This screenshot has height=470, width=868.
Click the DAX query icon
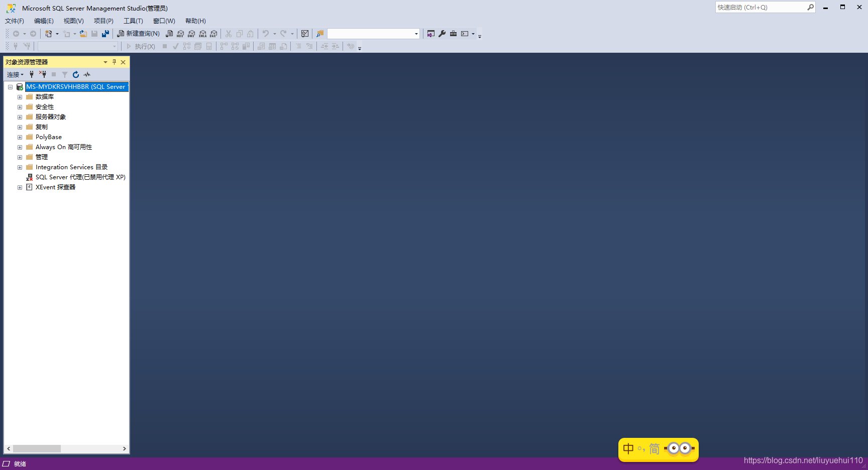coord(213,34)
